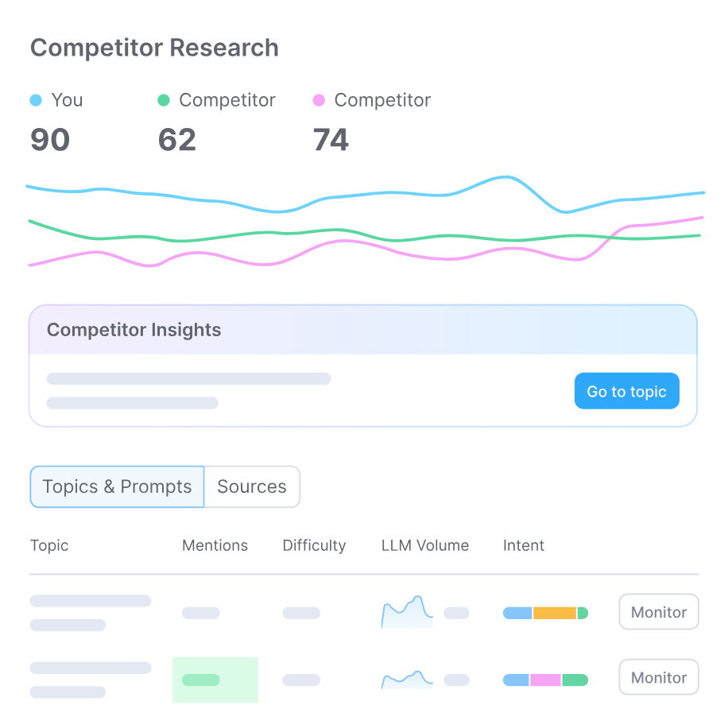
Task: Monitor the first topic row
Action: pyautogui.click(x=658, y=612)
